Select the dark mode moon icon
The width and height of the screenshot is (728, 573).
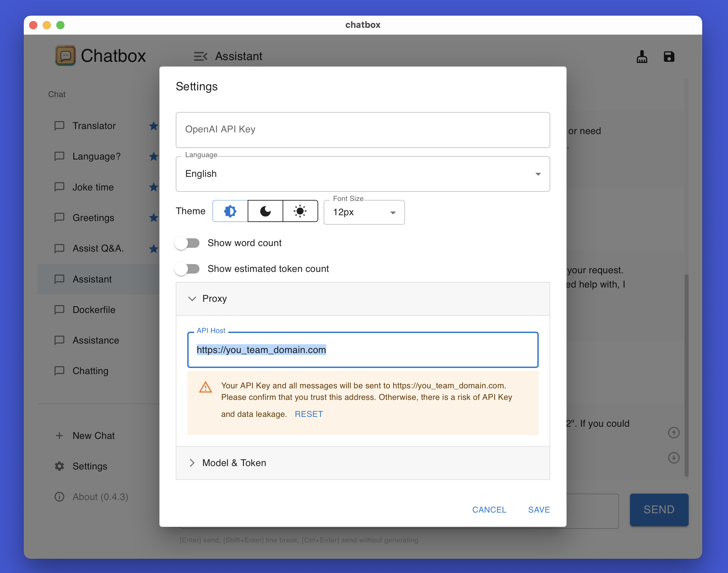coord(265,211)
